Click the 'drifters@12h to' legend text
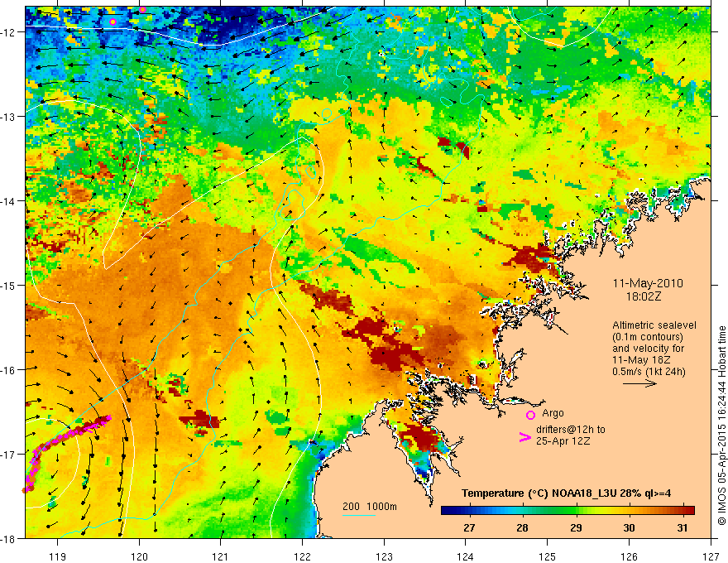 (x=571, y=429)
